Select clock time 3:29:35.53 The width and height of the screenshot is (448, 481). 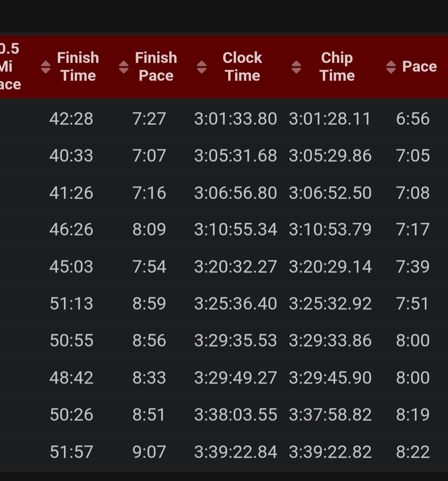coord(236,340)
